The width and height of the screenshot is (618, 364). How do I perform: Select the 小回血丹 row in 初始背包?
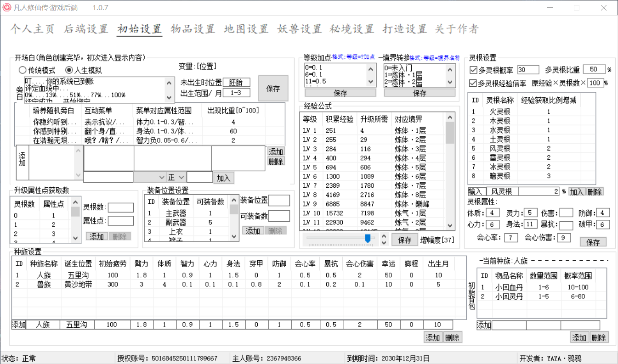[x=542, y=287]
